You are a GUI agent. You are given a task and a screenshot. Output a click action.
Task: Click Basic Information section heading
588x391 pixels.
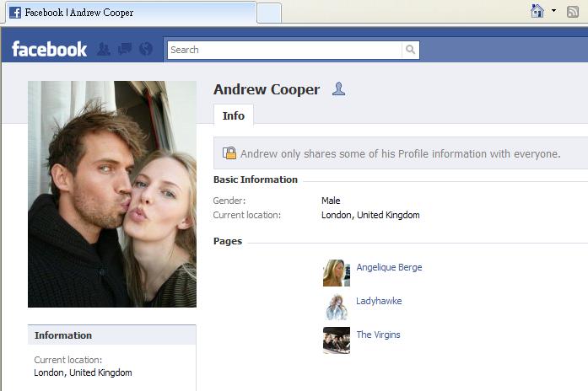pyautogui.click(x=256, y=179)
